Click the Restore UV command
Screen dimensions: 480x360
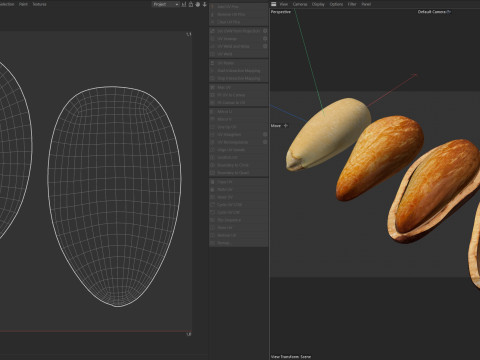point(239,235)
